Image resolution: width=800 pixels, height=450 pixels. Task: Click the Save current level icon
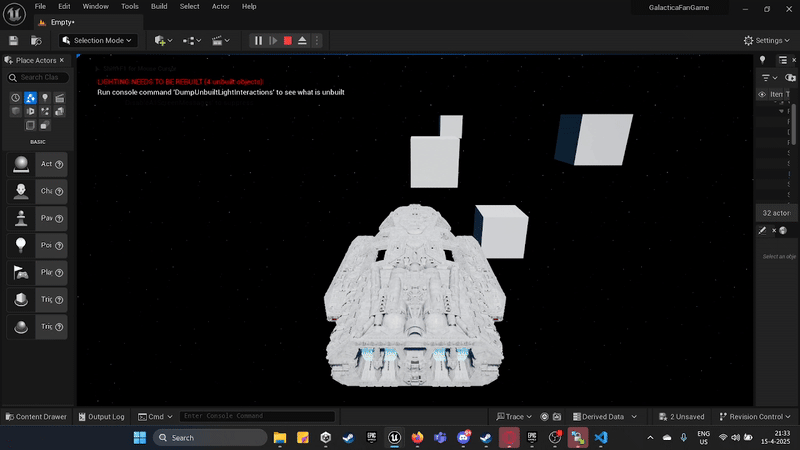click(14, 40)
